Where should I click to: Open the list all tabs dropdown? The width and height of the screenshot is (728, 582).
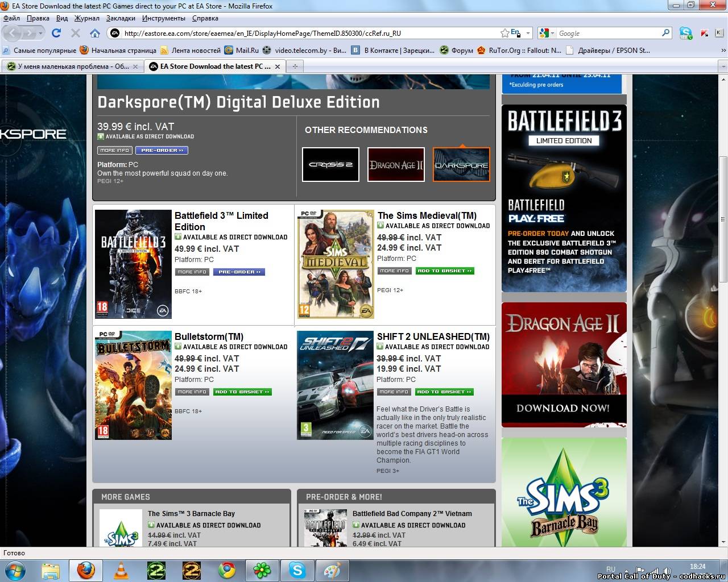[x=723, y=66]
